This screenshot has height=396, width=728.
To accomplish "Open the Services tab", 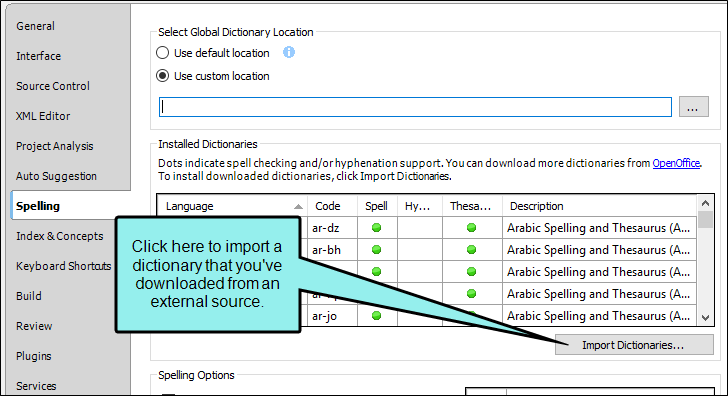I will (x=36, y=386).
